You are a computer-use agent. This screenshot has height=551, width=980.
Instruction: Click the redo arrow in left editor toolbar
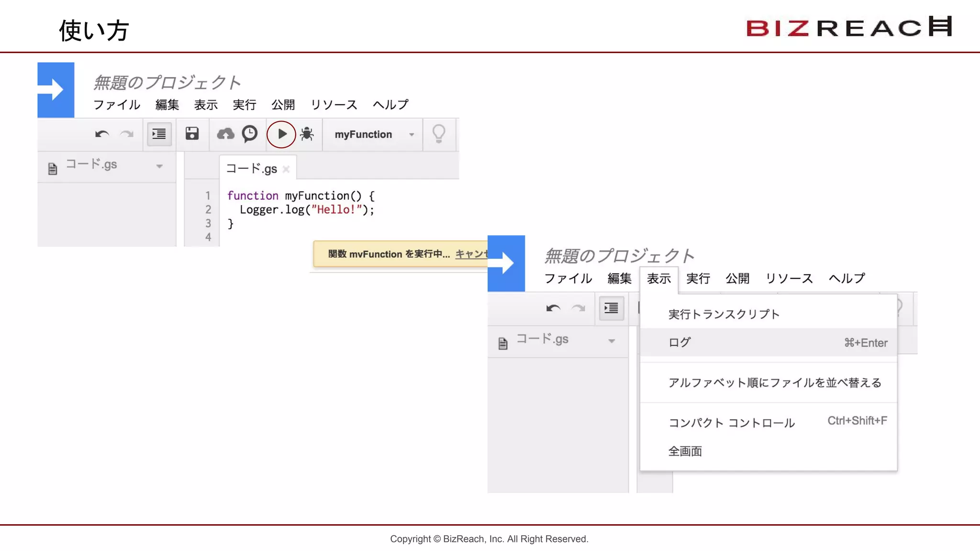click(127, 134)
